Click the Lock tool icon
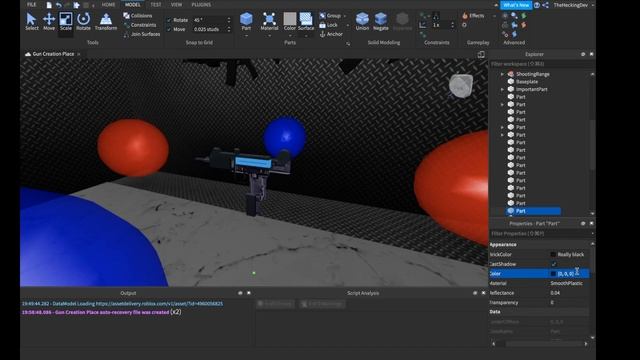 322,25
